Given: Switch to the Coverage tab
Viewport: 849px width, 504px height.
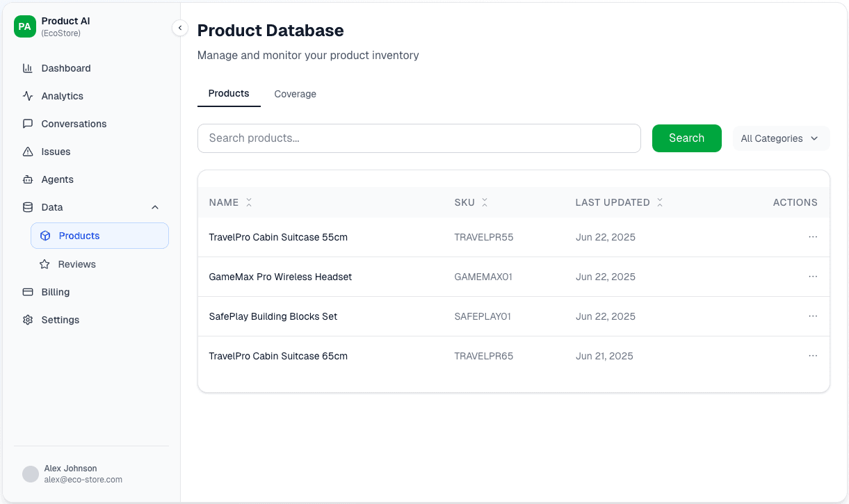Looking at the screenshot, I should [x=295, y=94].
